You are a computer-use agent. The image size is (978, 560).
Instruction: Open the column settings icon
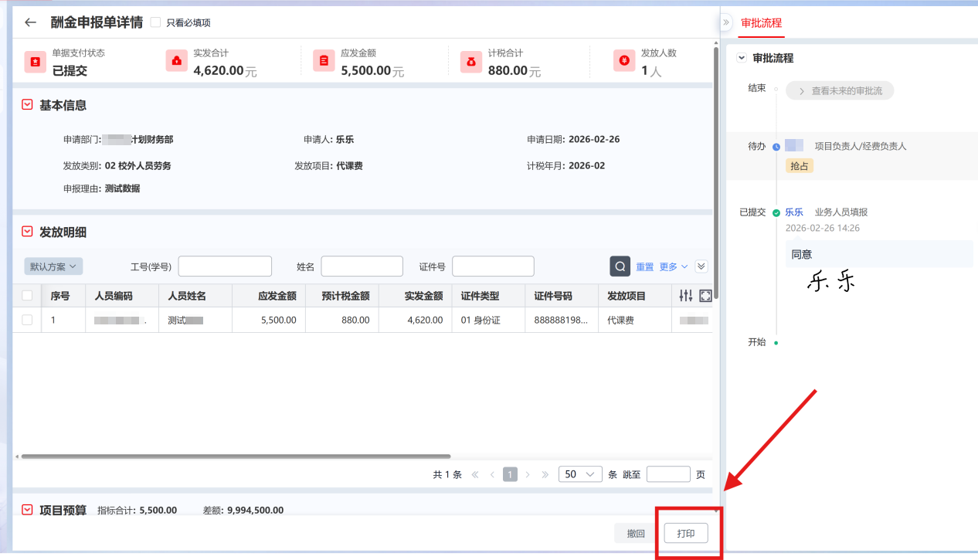tap(685, 296)
